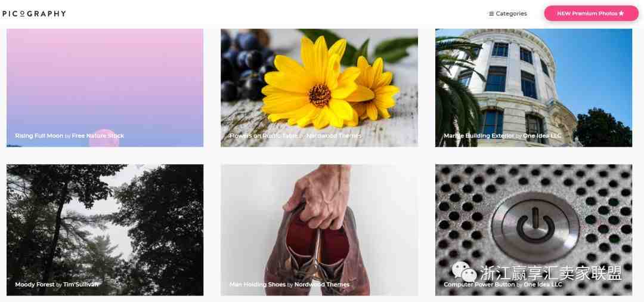The height and width of the screenshot is (302, 644).
Task: Click the Free Nature Stock author link
Action: point(98,135)
